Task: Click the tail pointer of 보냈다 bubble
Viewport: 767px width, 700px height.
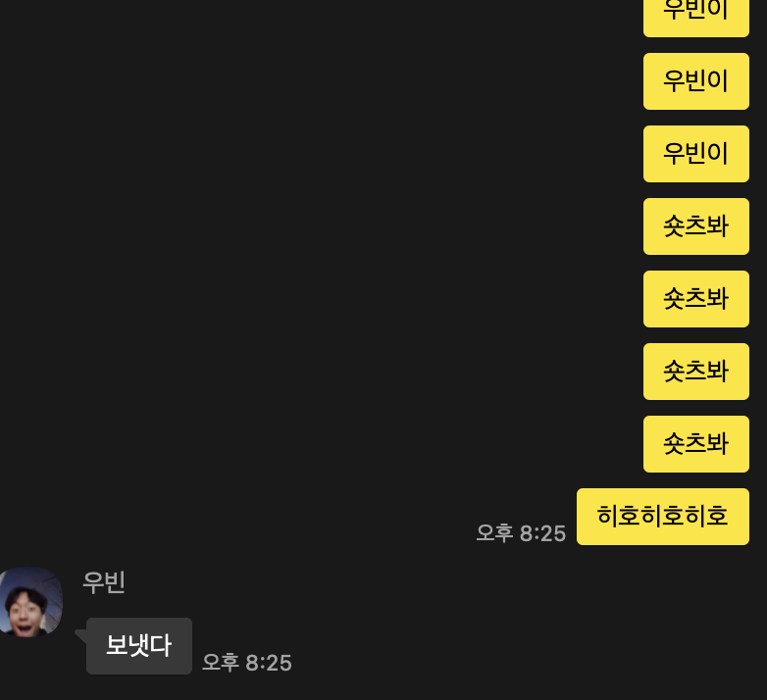Action: coord(80,634)
